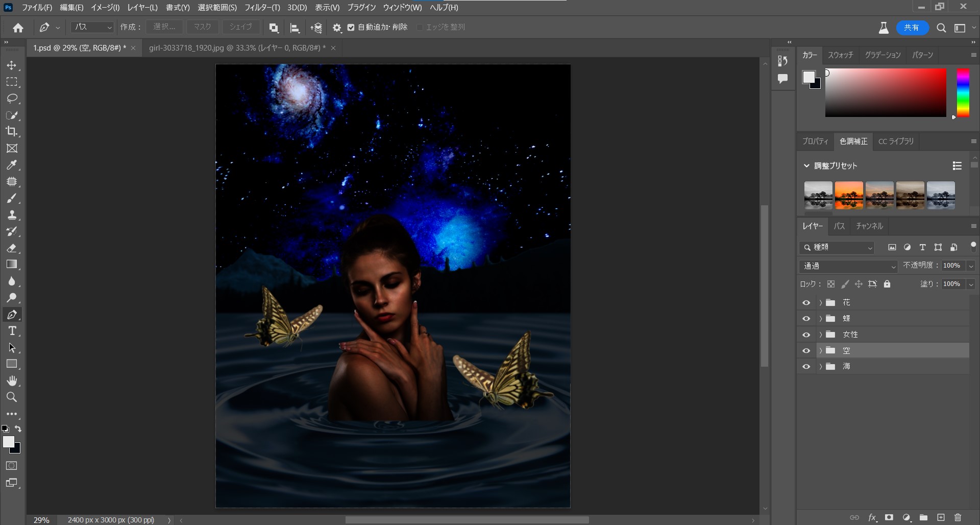980x525 pixels.
Task: Open the opacity dropdown arrow
Action: pos(971,266)
